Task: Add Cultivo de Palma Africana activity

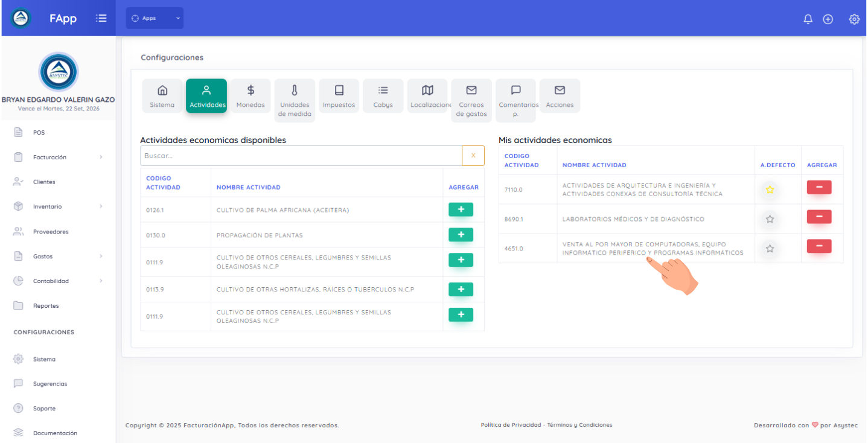Action: (x=461, y=209)
